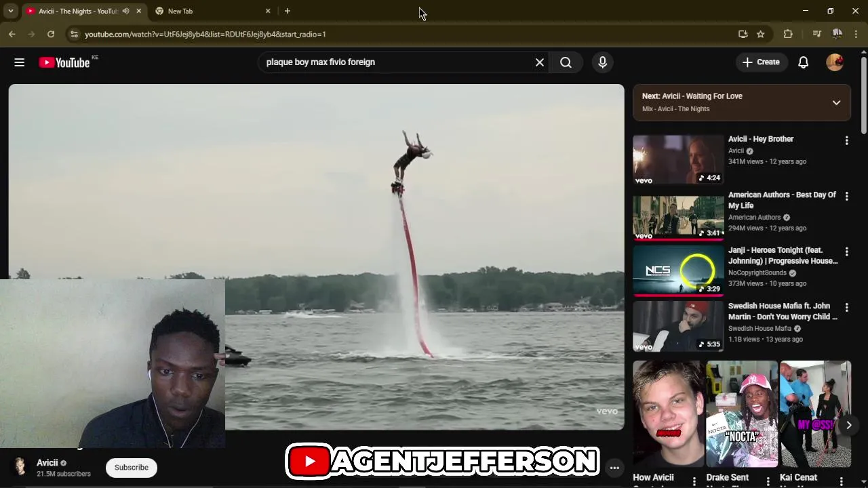This screenshot has width=868, height=488.
Task: Click the page vertical scrollbar
Action: [x=864, y=95]
